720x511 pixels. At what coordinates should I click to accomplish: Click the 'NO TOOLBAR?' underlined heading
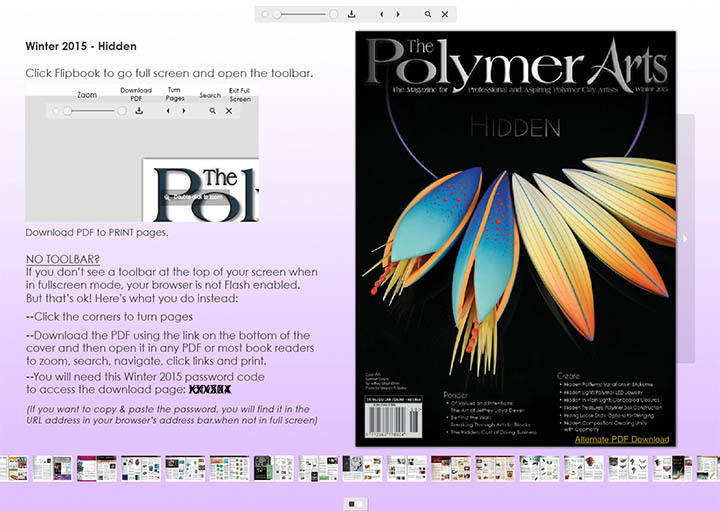tap(62, 259)
